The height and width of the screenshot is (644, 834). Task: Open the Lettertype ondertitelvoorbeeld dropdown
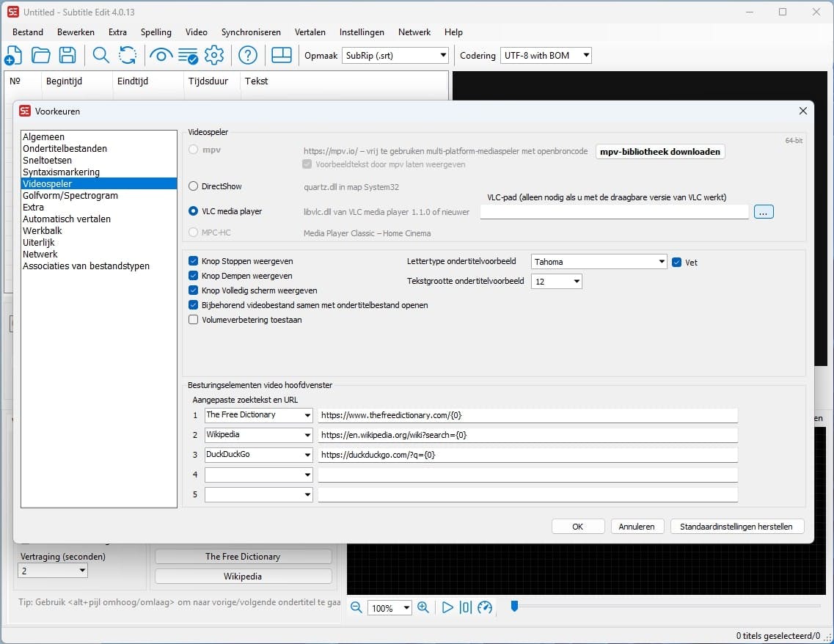[x=662, y=261]
